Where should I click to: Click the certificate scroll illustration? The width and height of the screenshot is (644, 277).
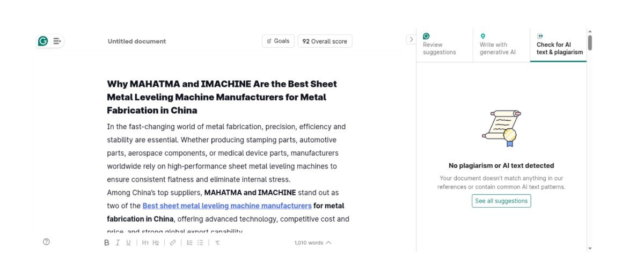(502, 128)
